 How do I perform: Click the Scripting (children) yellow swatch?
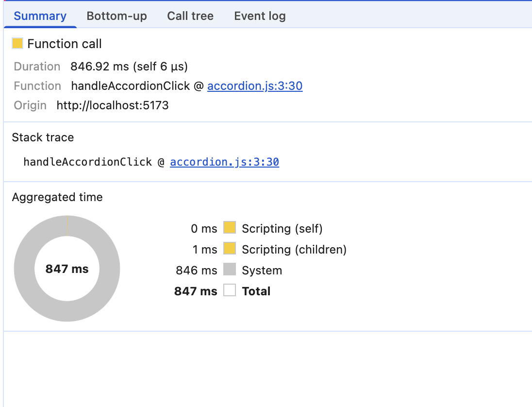230,249
